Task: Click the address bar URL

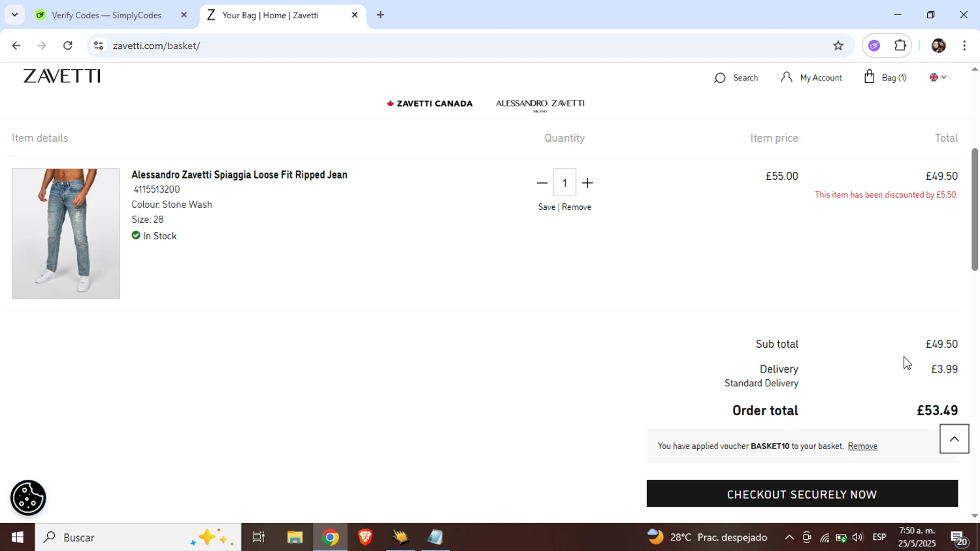Action: 156,46
